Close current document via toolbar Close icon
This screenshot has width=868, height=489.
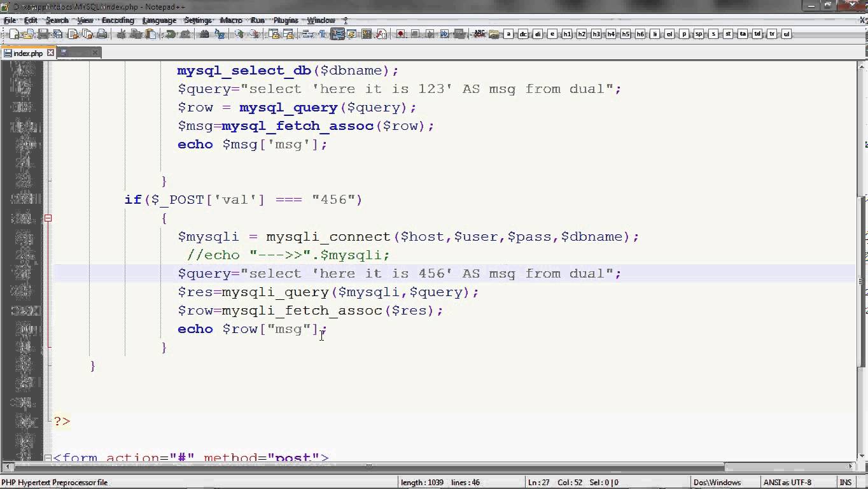coord(73,34)
